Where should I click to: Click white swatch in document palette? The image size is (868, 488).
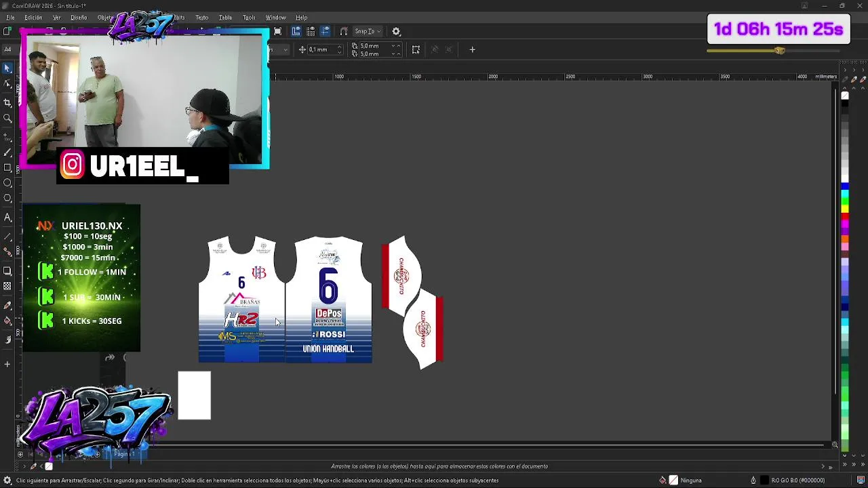(x=49, y=466)
